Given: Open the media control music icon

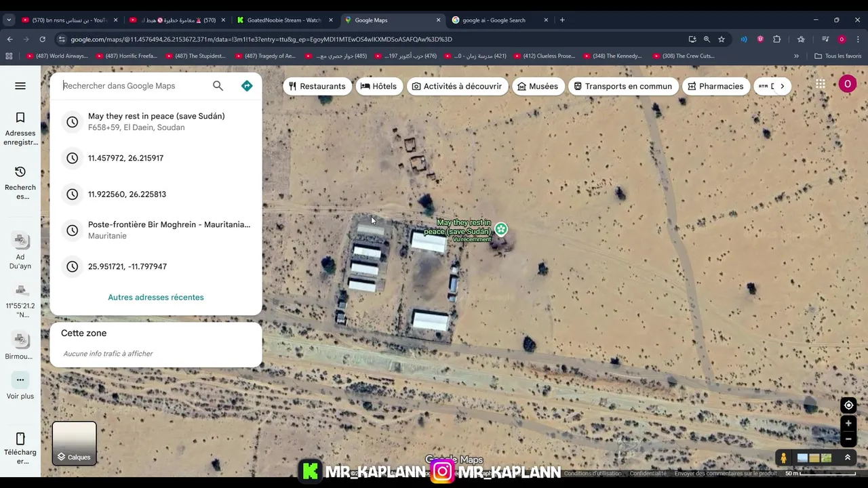Looking at the screenshot, I should click(x=825, y=39).
